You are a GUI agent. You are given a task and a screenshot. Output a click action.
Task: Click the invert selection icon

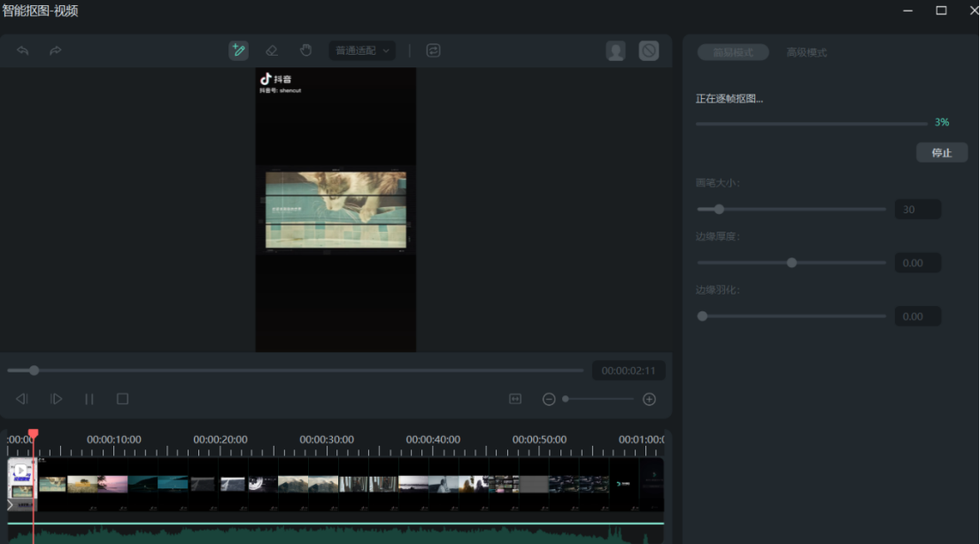433,51
